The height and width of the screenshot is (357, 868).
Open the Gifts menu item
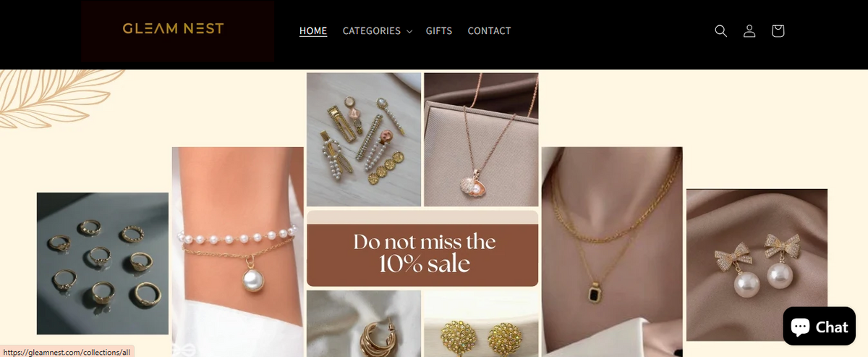439,31
